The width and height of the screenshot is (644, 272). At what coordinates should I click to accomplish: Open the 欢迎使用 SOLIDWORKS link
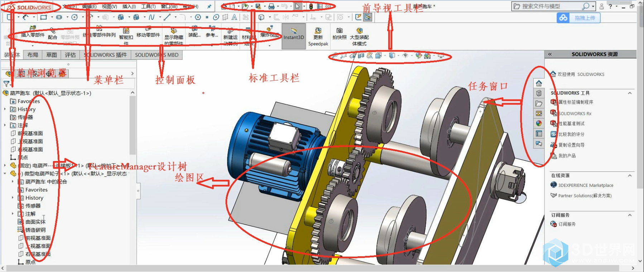[581, 74]
